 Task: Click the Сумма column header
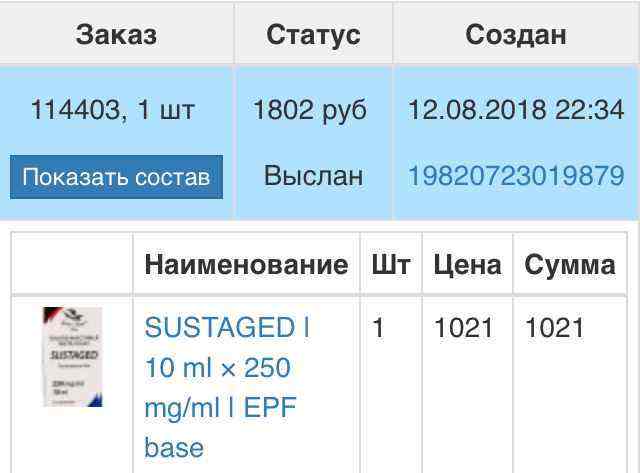(570, 264)
